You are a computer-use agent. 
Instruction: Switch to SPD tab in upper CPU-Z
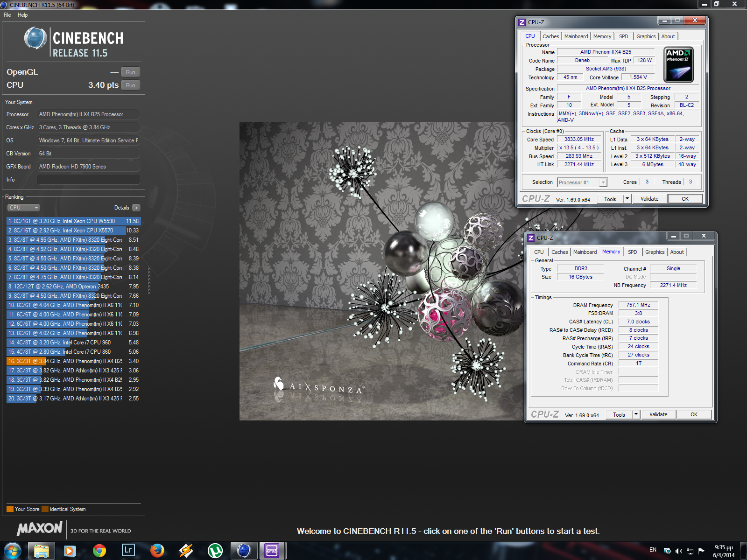click(x=624, y=36)
